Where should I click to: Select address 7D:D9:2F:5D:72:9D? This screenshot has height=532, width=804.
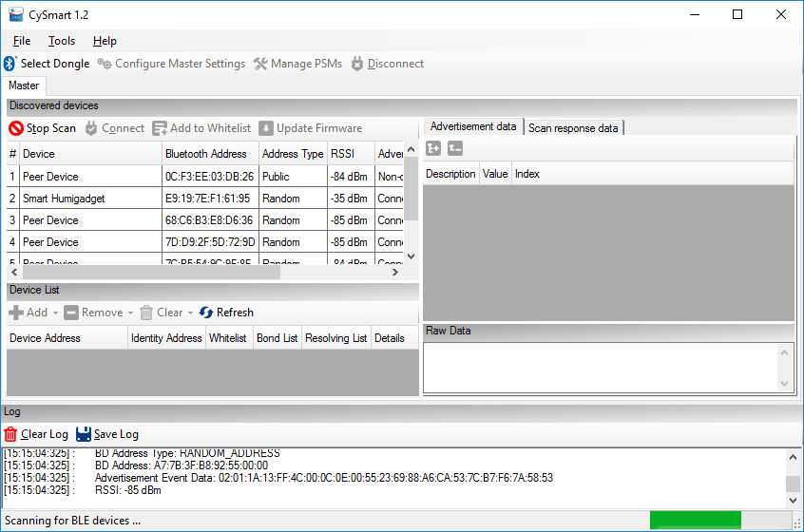(210, 242)
